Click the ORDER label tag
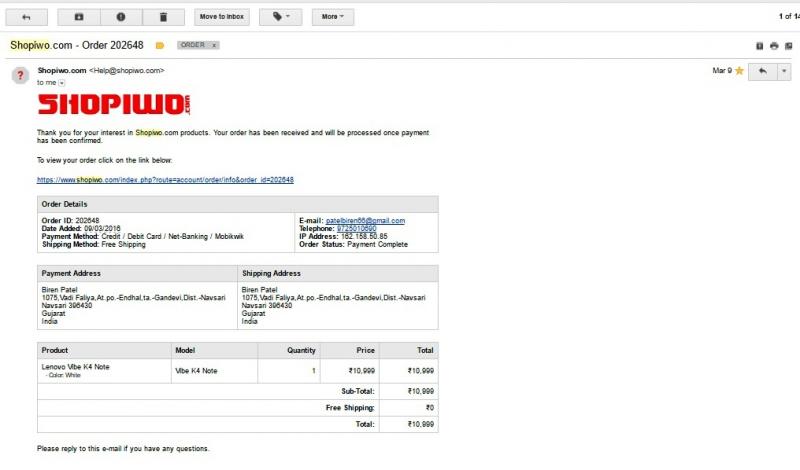Screen dimensions: 800x470 [x=193, y=45]
